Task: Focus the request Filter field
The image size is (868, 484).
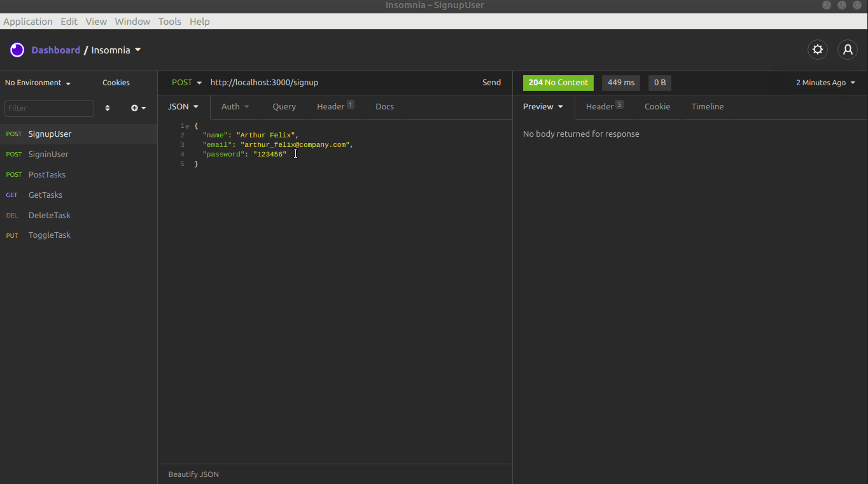Action: pyautogui.click(x=49, y=108)
